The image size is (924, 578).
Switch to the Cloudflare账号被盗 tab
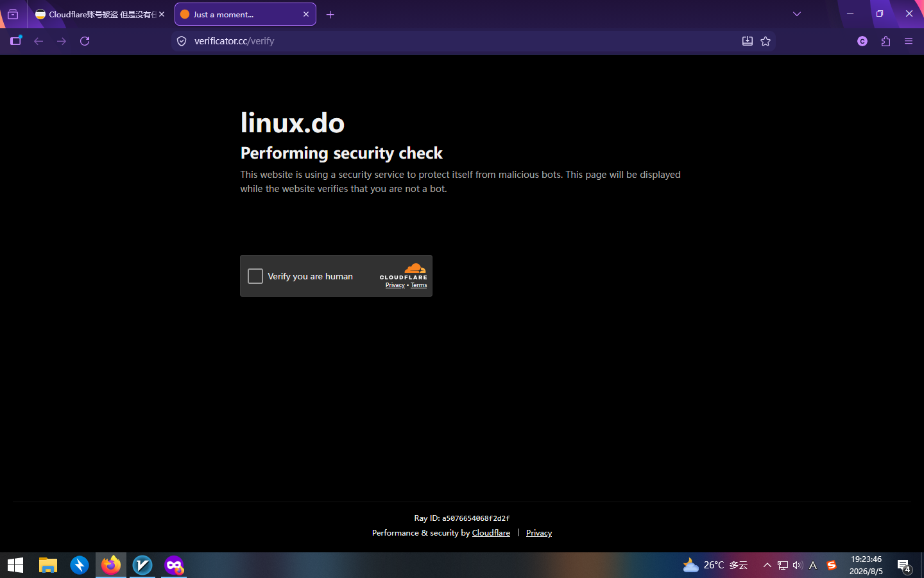(x=100, y=14)
